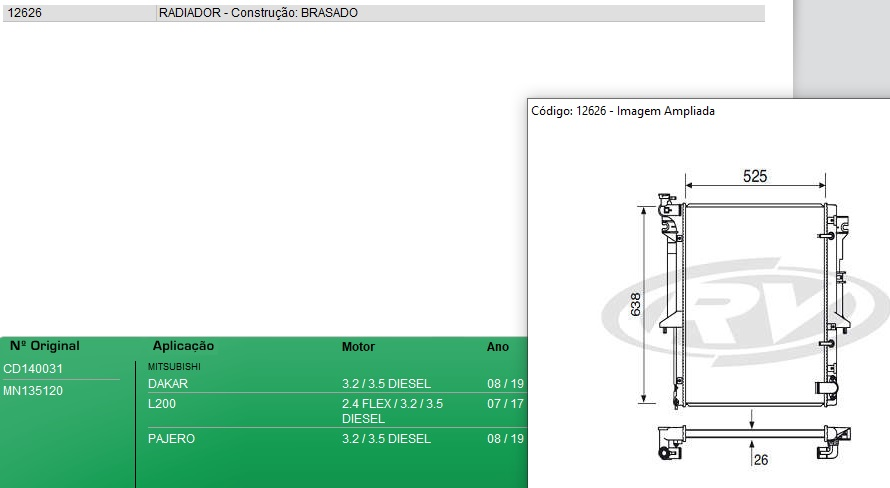
Task: Select original part number CD140031
Action: click(33, 369)
